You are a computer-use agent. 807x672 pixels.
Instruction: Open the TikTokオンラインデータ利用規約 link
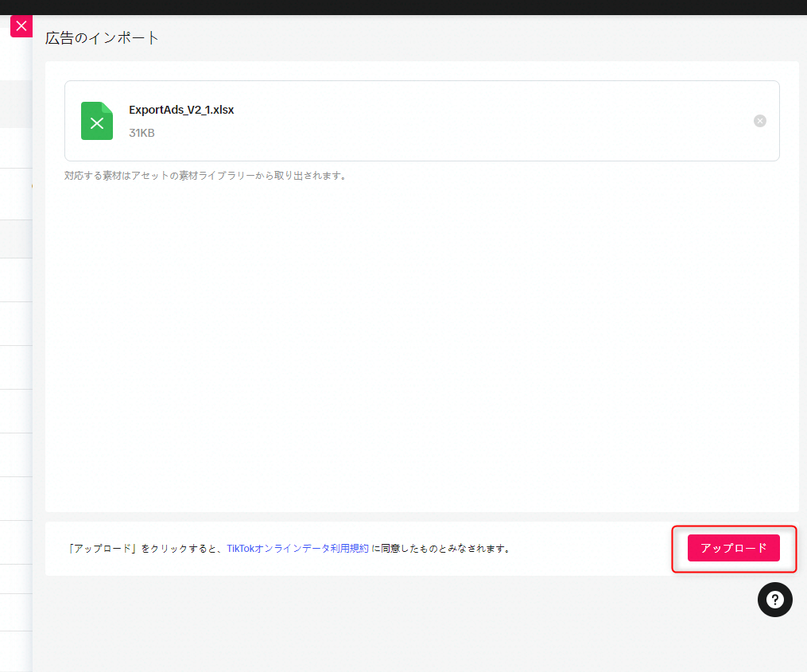point(297,549)
